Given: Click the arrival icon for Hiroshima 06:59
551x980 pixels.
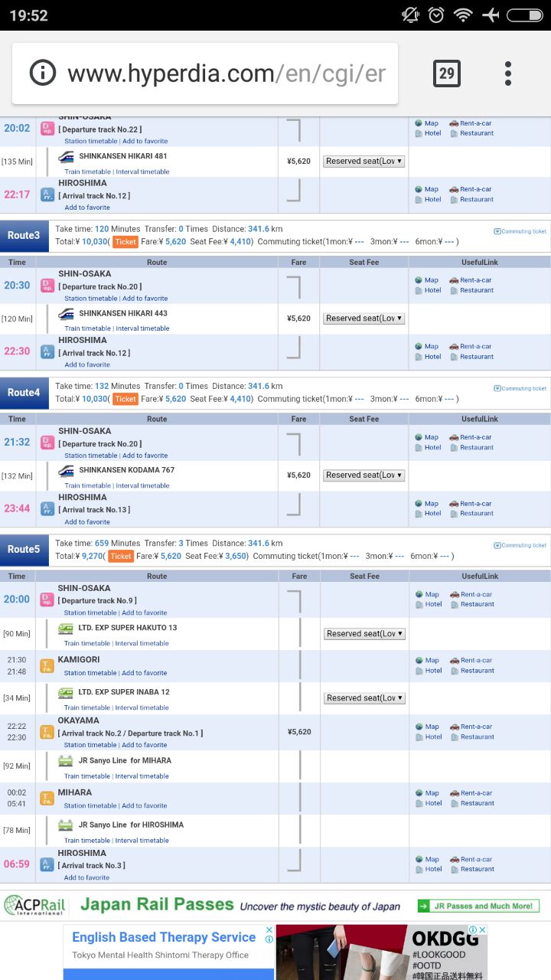Looking at the screenshot, I should tap(47, 864).
